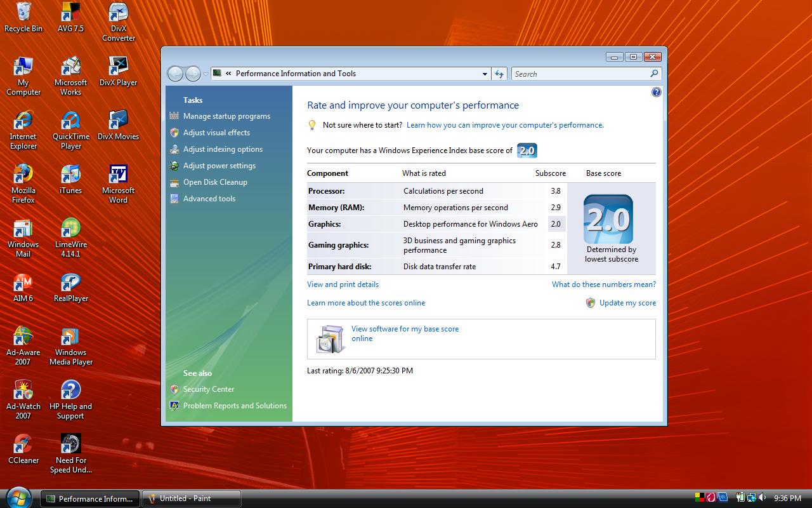The width and height of the screenshot is (812, 508).
Task: Launch Windows Media Player shortcut
Action: click(x=70, y=346)
